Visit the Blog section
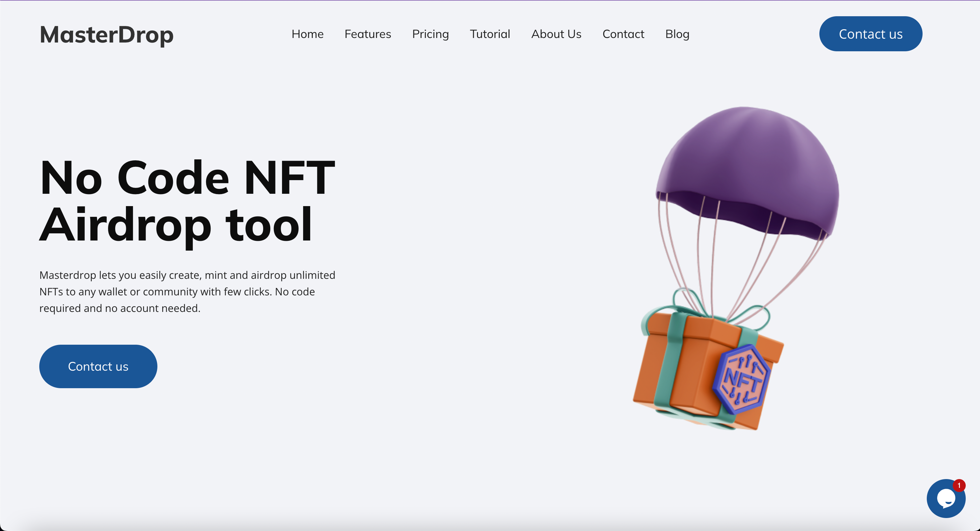980x531 pixels. tap(677, 34)
